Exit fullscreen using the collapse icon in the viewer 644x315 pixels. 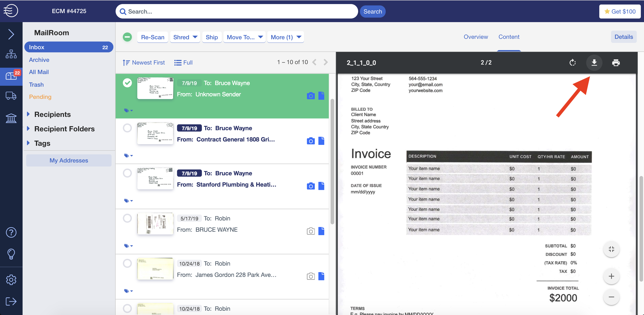(611, 249)
